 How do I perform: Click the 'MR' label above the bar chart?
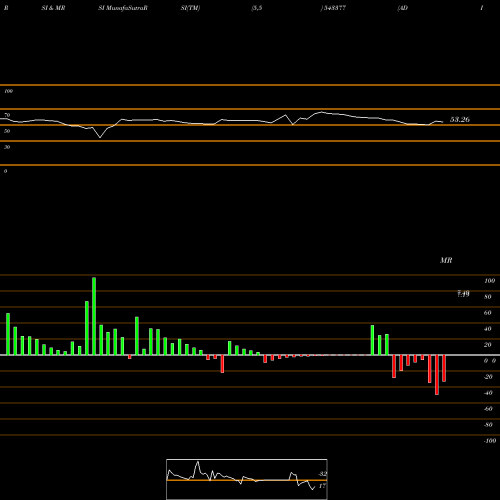(446, 260)
